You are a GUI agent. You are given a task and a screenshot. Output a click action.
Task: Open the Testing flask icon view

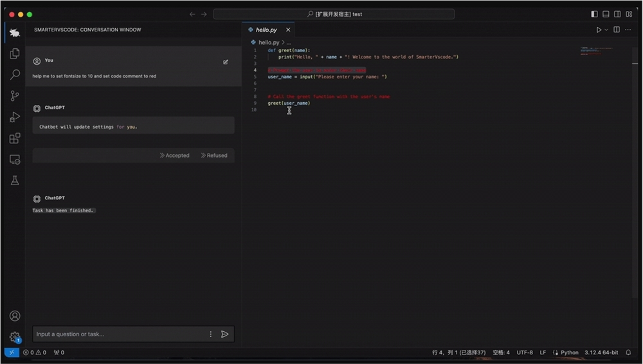point(14,181)
